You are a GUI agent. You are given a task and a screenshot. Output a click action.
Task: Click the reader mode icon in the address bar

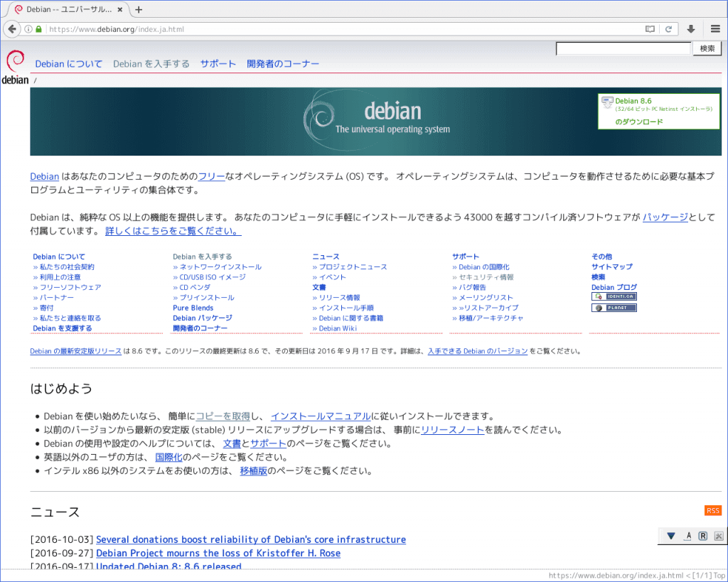[649, 29]
